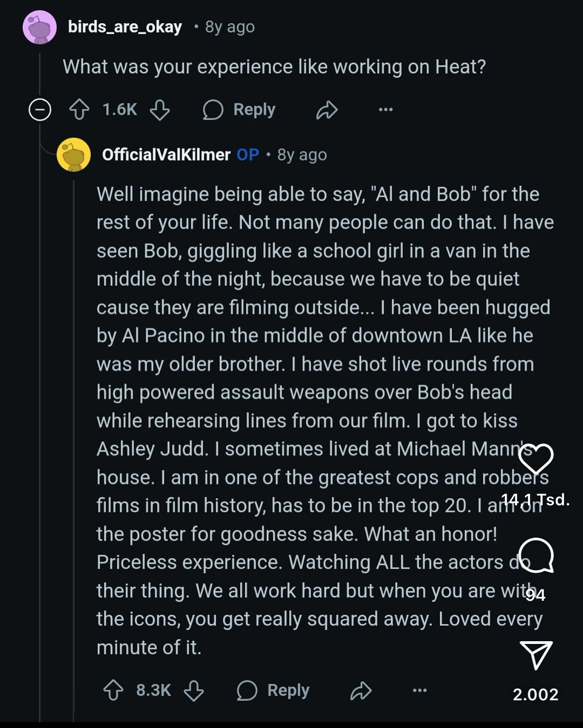This screenshot has height=728, width=583.
Task: Send the post via paper plane icon
Action: [x=536, y=655]
